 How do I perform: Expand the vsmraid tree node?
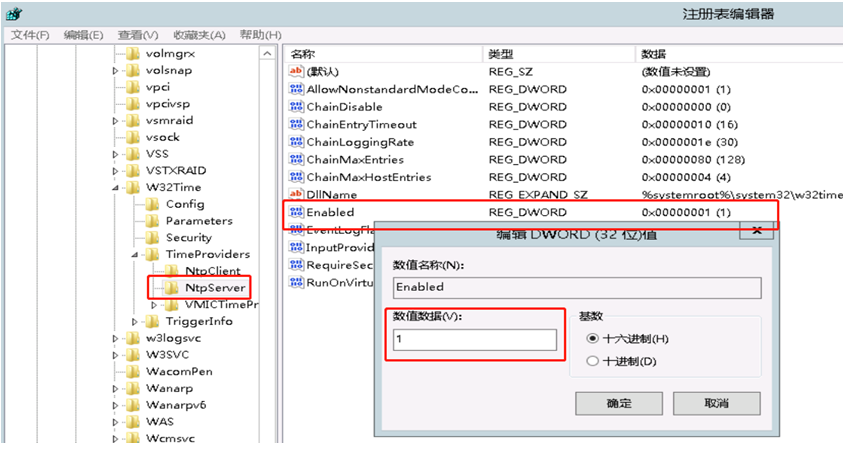coord(115,120)
